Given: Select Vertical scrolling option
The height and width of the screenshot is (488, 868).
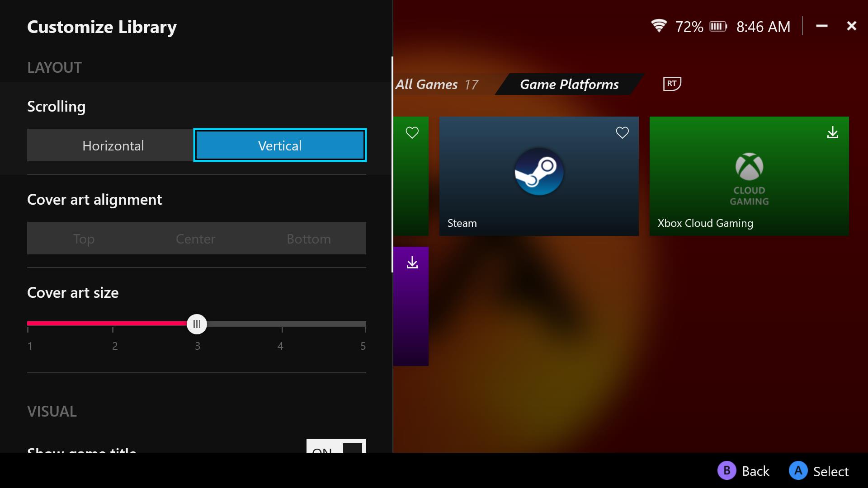Looking at the screenshot, I should (x=280, y=145).
